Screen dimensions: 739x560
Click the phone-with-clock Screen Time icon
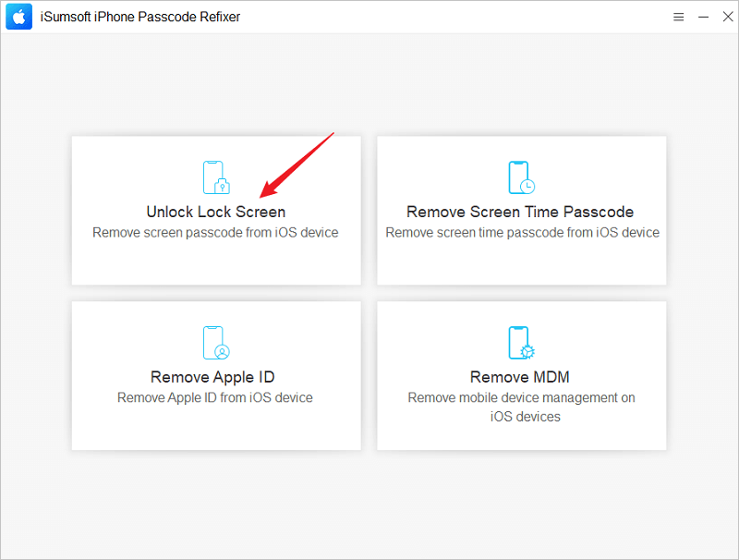click(x=521, y=177)
